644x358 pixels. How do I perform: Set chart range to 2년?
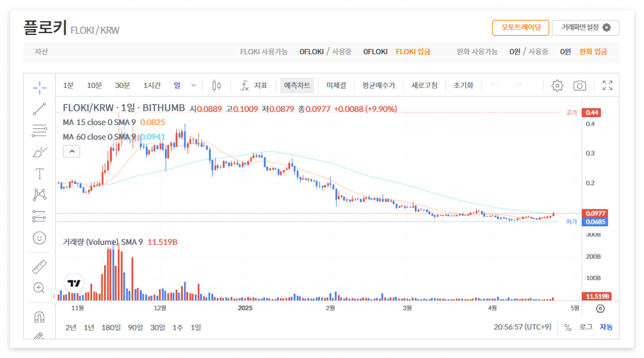[x=71, y=328]
